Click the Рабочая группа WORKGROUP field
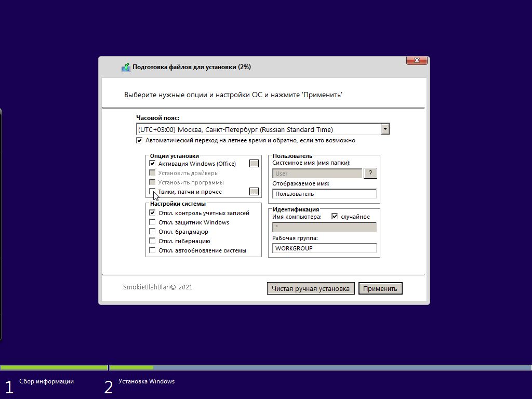The width and height of the screenshot is (532, 399). tap(324, 248)
